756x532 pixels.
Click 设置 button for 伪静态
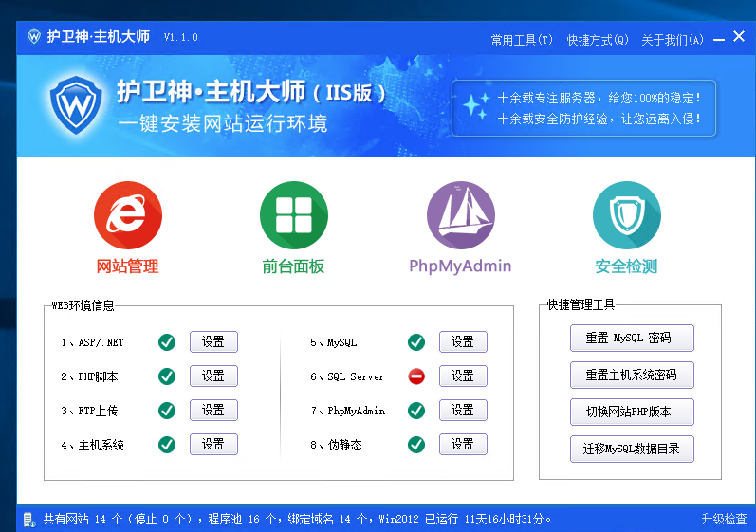[463, 444]
